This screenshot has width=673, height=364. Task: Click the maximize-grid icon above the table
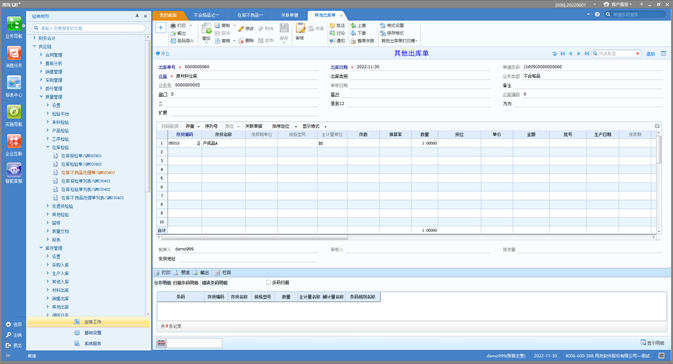coord(657,126)
